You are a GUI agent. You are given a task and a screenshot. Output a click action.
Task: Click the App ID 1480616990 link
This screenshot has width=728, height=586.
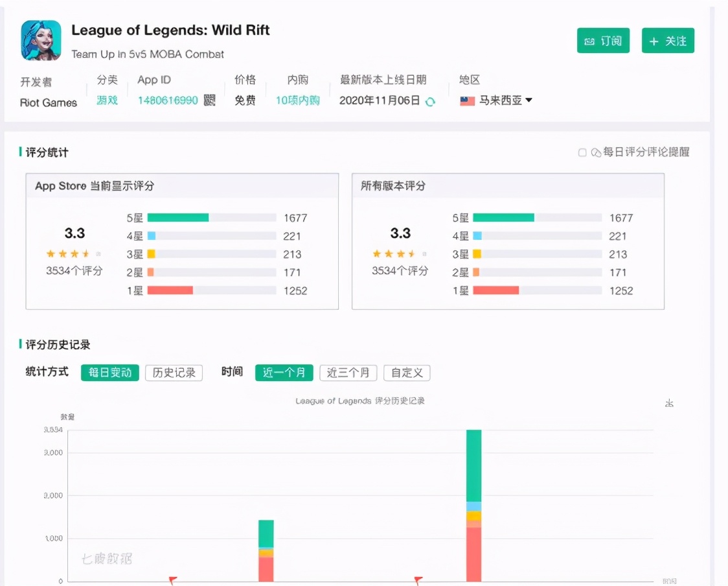(x=168, y=100)
